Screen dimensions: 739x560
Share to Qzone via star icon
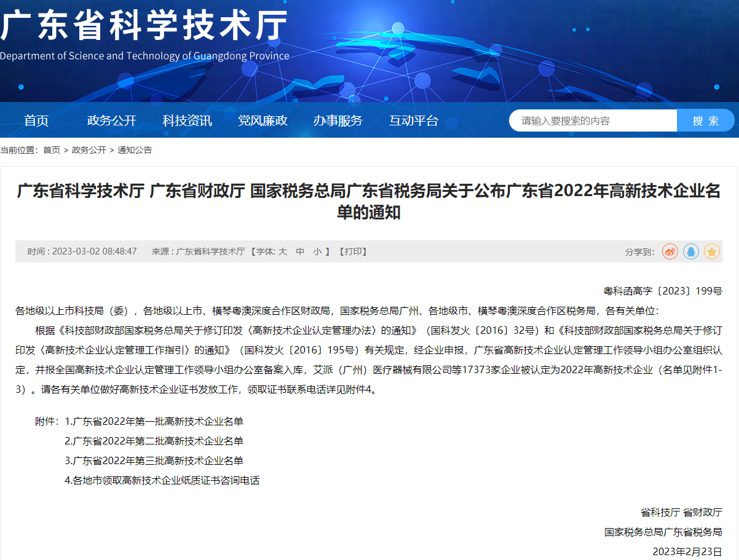click(712, 251)
